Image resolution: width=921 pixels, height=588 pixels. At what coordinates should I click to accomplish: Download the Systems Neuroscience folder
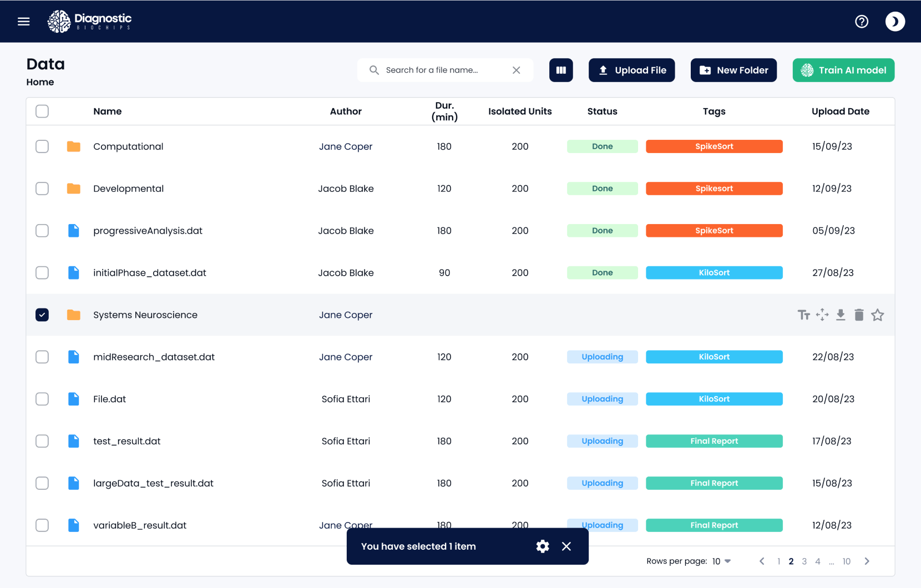click(841, 315)
